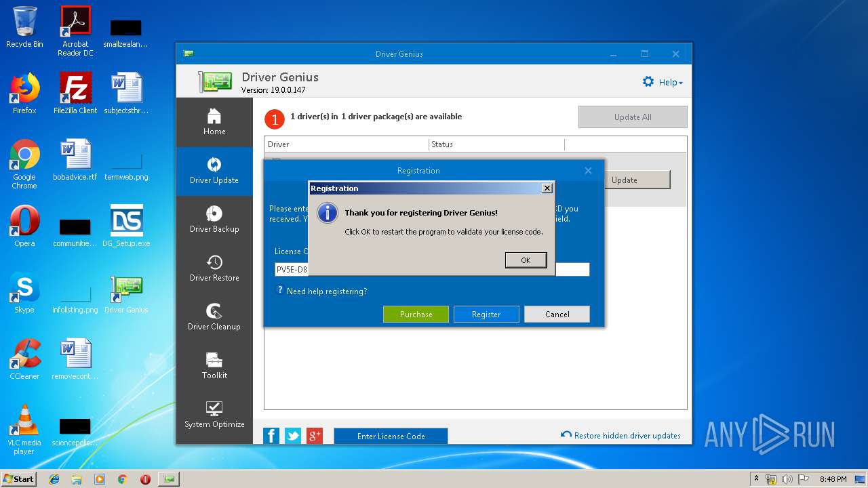This screenshot has height=488, width=868.
Task: Cancel the Registration dialog
Action: pos(557,314)
